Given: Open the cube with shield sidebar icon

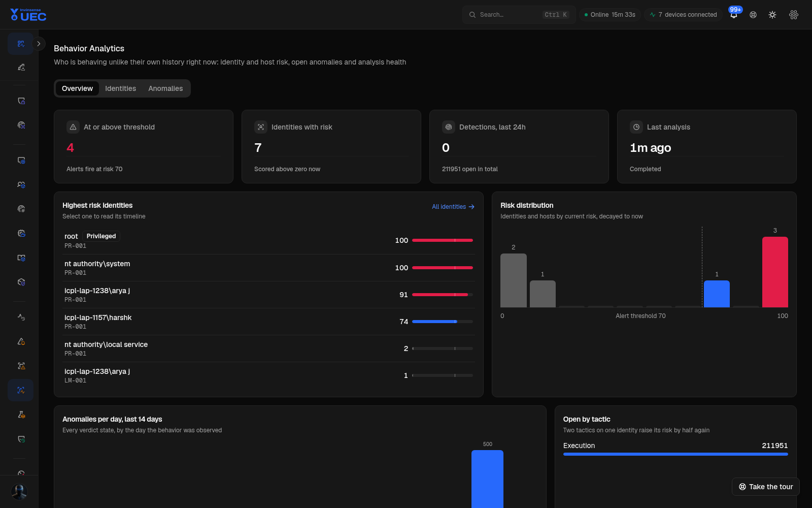Looking at the screenshot, I should 21,282.
